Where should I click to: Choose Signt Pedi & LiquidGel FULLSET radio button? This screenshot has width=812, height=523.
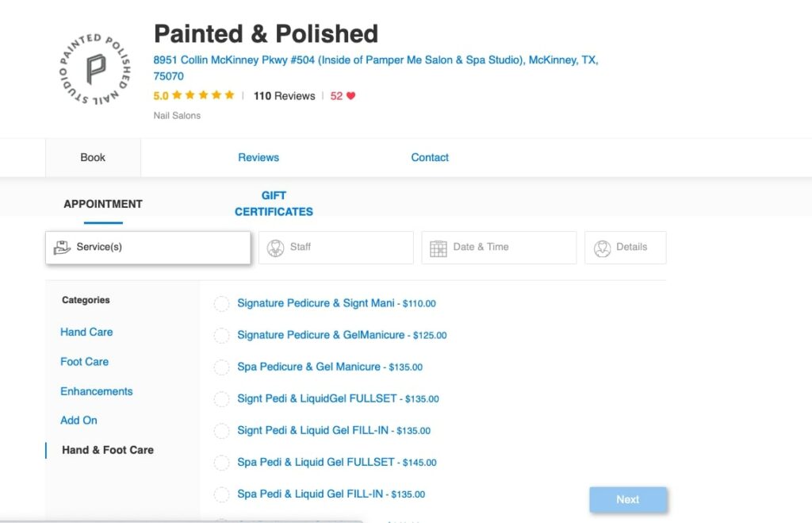pos(222,399)
